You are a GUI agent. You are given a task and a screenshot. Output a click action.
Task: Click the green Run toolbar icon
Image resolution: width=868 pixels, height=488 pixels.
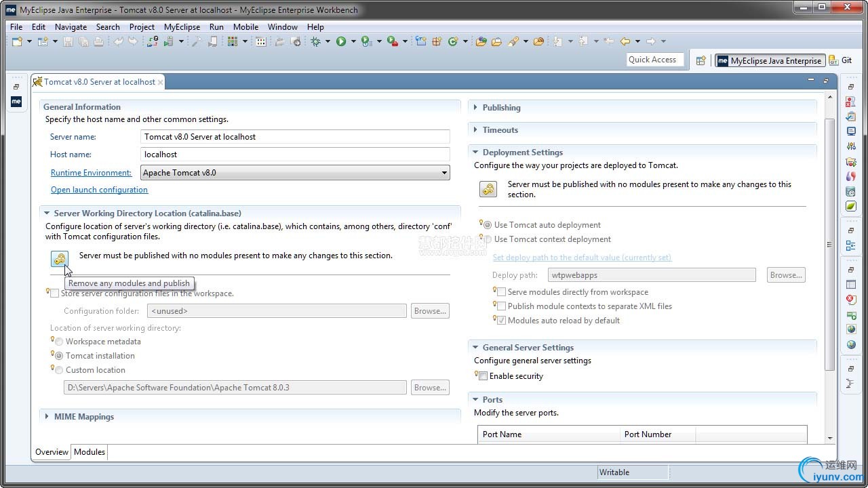click(x=341, y=41)
